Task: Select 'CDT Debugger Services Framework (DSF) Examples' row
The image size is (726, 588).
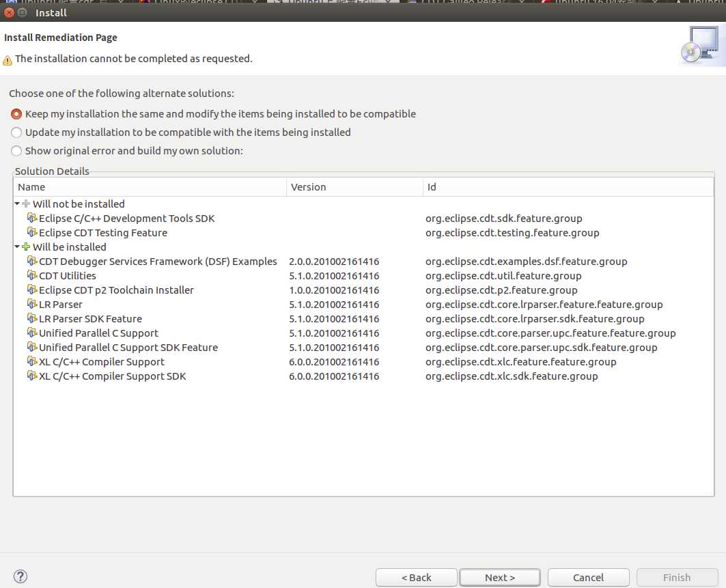Action: click(158, 261)
